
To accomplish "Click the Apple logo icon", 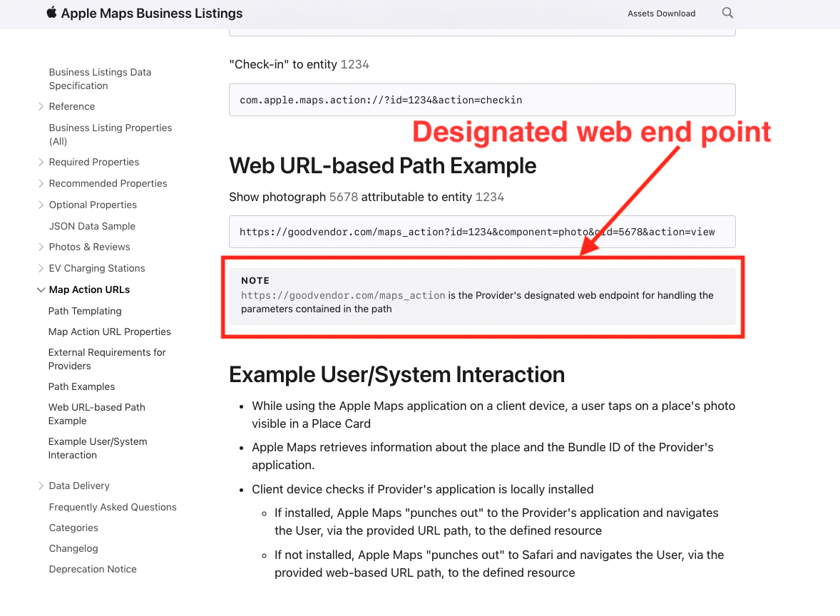I will click(x=51, y=13).
